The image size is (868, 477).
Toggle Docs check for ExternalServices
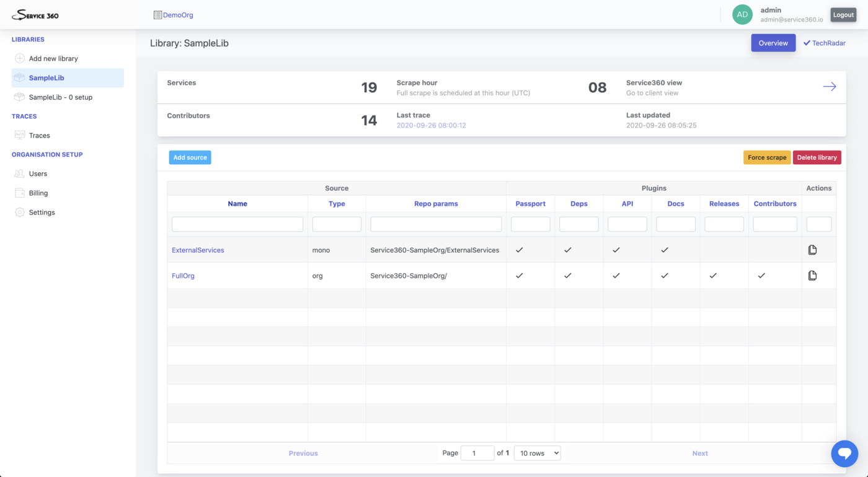(665, 250)
